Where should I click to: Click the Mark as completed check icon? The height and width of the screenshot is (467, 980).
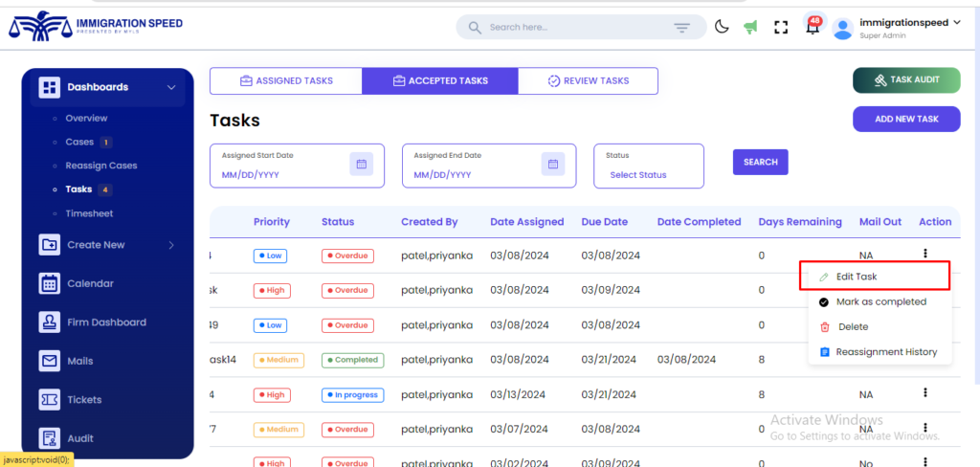click(824, 302)
